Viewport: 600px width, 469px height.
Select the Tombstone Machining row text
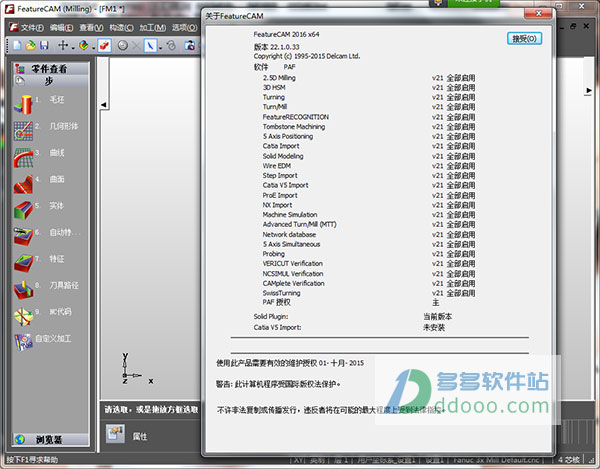(x=293, y=127)
